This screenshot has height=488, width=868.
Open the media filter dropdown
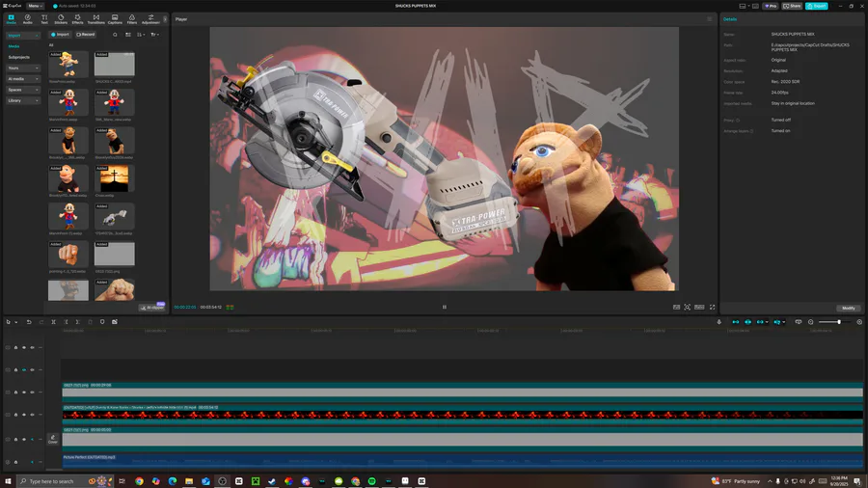(155, 35)
